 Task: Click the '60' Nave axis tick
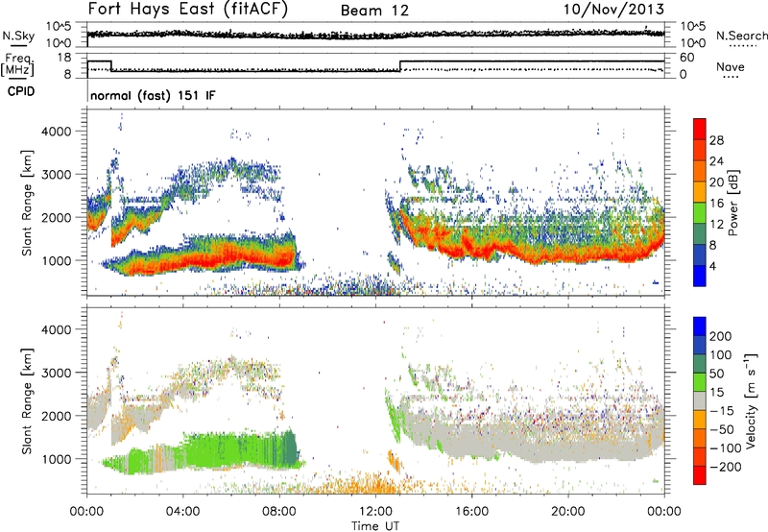pos(686,58)
